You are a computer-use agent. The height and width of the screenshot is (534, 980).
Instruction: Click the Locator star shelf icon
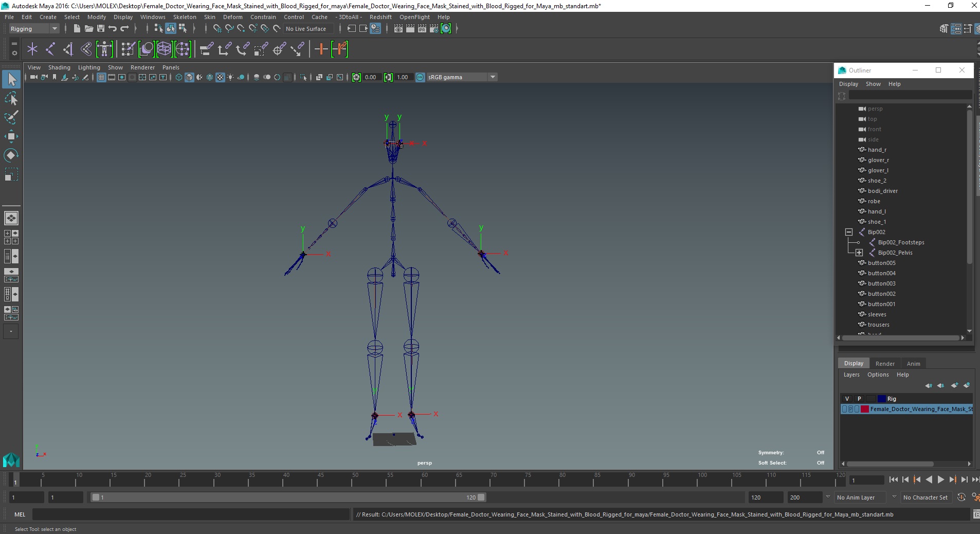[32, 49]
